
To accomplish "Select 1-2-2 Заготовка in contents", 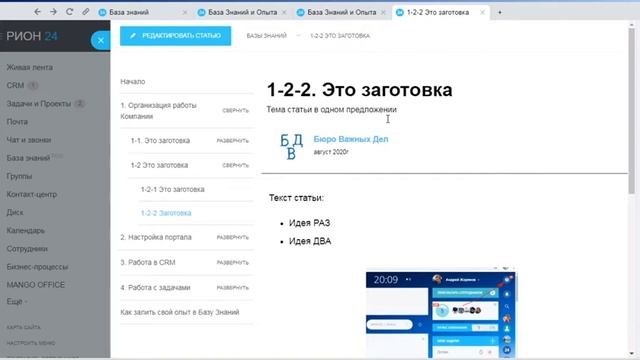I will (166, 213).
